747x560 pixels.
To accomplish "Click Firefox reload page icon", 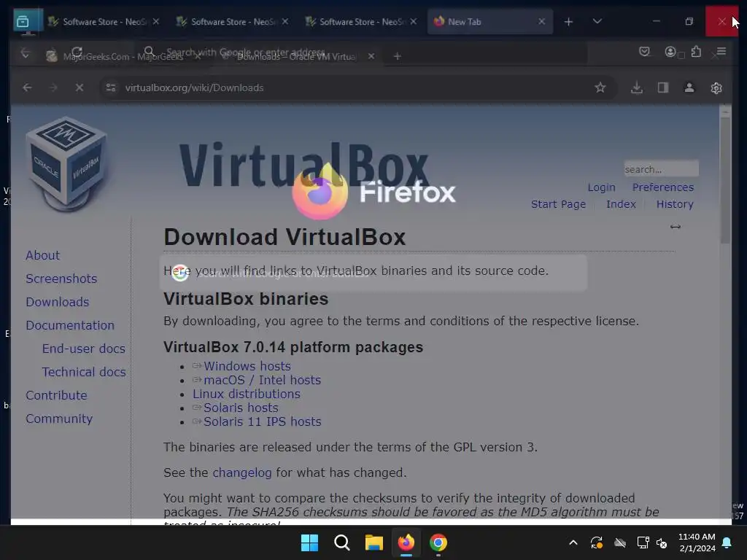I will [x=77, y=52].
